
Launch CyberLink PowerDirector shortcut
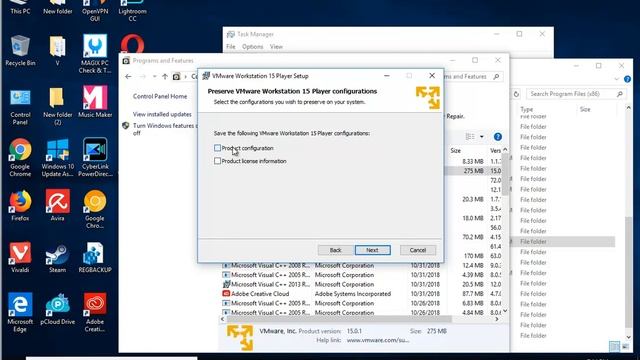tap(95, 158)
